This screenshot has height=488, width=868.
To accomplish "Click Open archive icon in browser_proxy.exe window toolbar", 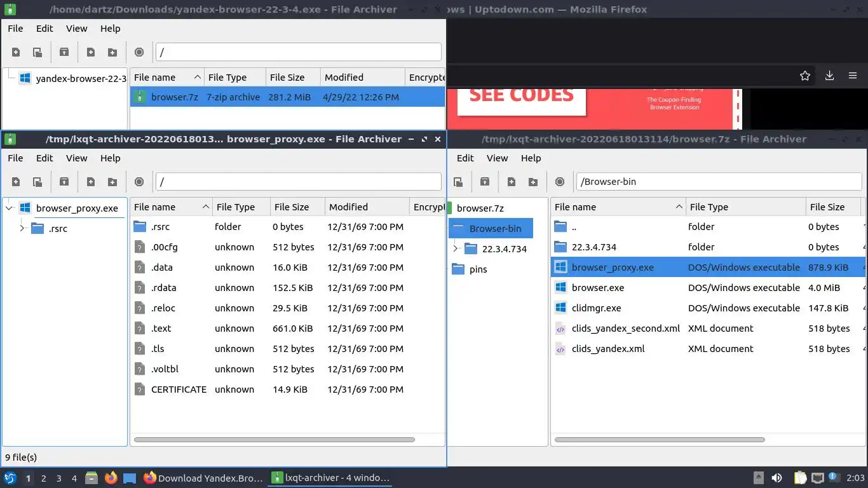I will point(37,182).
